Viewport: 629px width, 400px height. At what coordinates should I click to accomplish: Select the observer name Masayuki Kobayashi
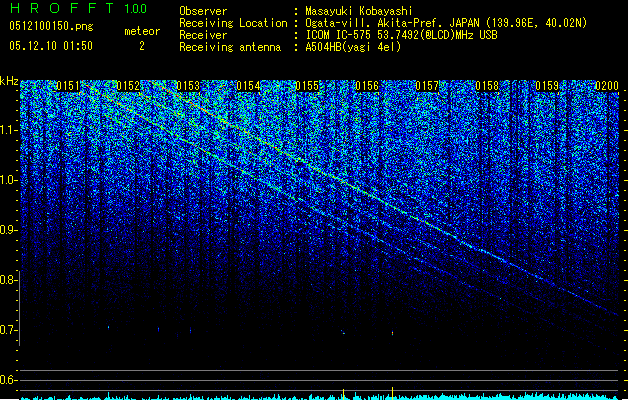pyautogui.click(x=359, y=11)
